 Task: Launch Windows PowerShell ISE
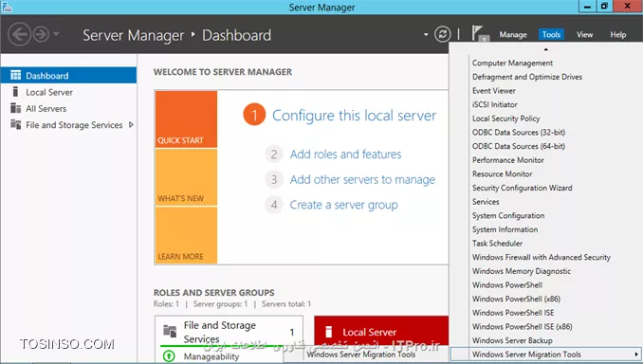pos(513,313)
